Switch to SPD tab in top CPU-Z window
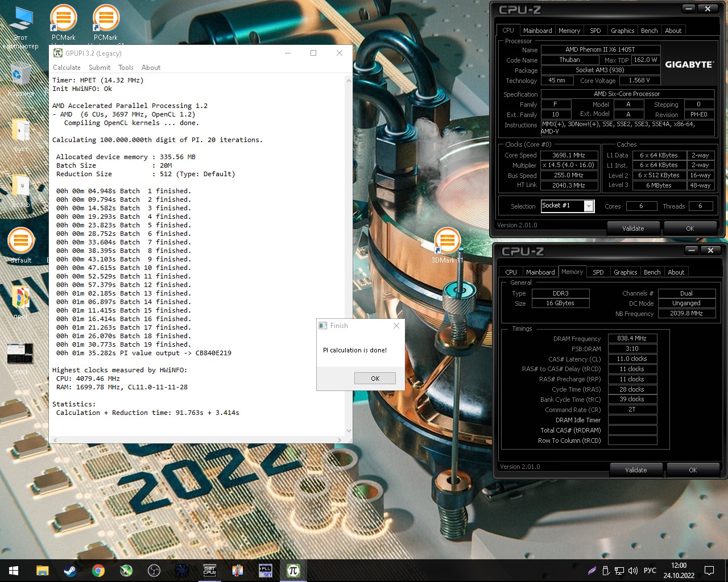 (595, 31)
